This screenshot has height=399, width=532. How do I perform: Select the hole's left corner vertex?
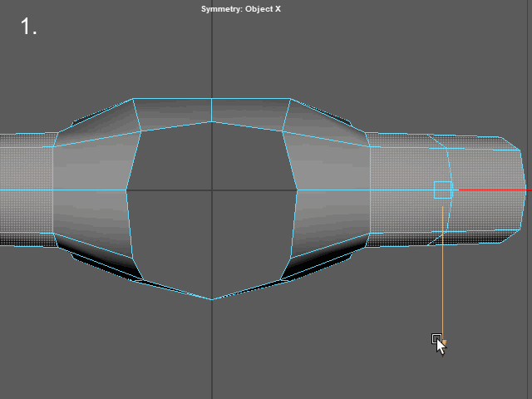(x=126, y=190)
